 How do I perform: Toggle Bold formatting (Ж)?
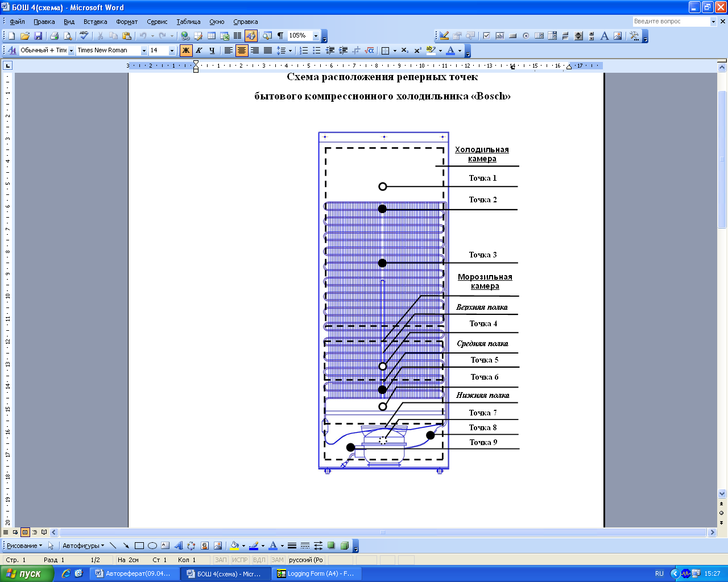[x=186, y=51]
